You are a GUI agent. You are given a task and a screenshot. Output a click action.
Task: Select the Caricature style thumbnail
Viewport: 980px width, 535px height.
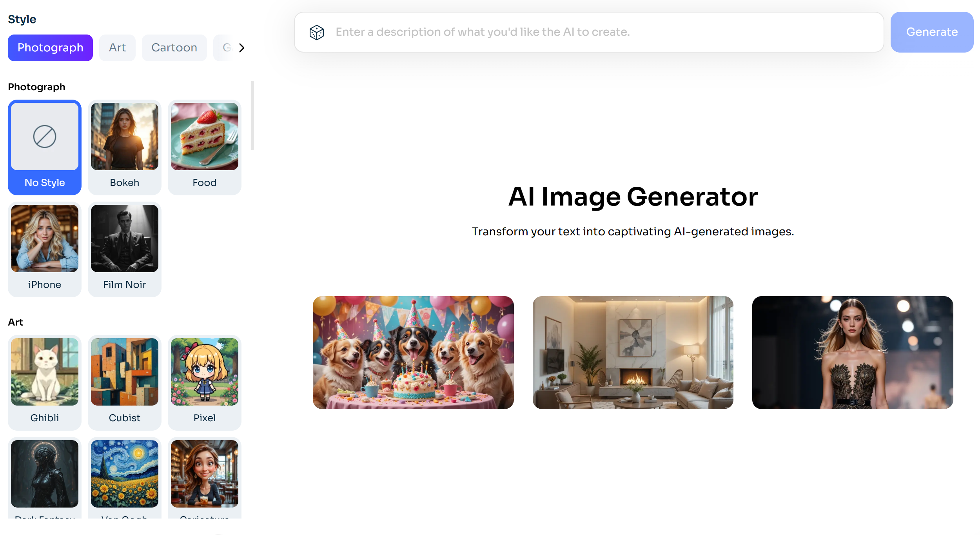click(x=204, y=474)
